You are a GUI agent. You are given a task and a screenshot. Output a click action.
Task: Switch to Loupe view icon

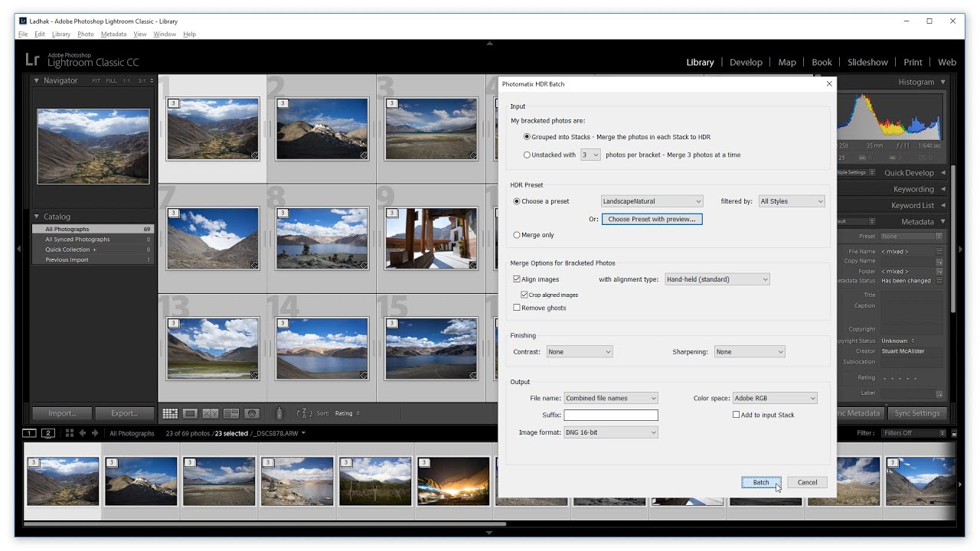pos(191,413)
